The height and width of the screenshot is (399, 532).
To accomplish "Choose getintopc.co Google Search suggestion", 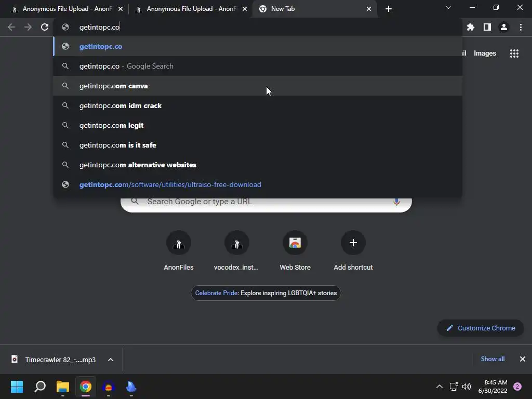I will pyautogui.click(x=258, y=66).
